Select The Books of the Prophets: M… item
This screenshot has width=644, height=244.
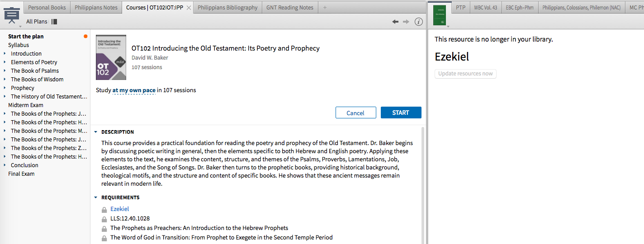tap(49, 131)
